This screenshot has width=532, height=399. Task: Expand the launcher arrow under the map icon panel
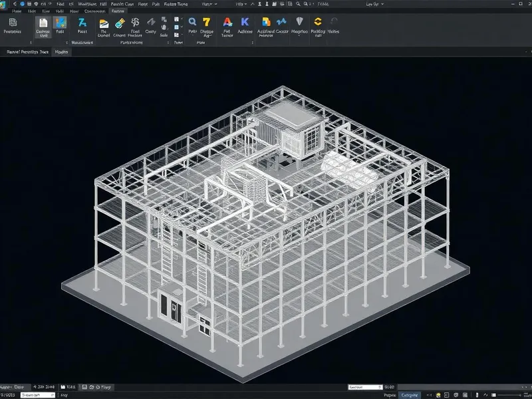pos(66,43)
